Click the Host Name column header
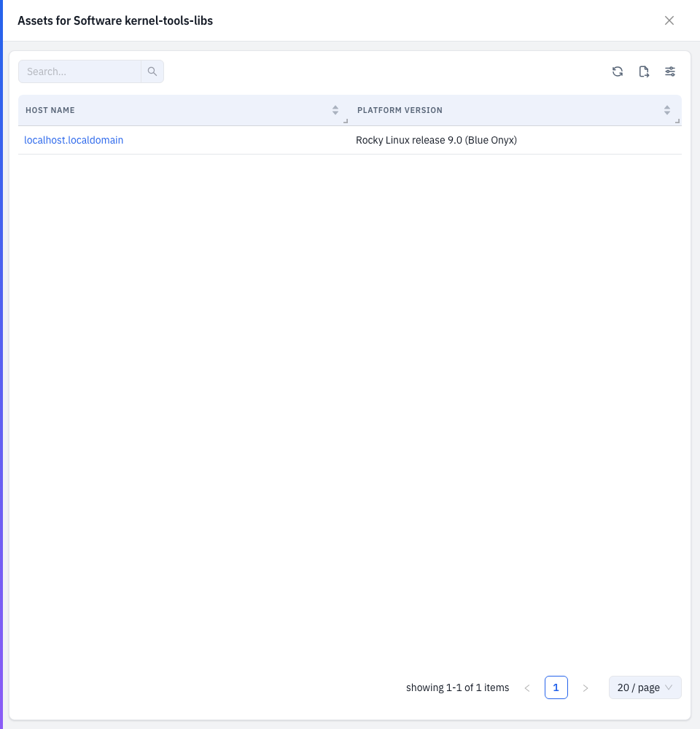This screenshot has height=729, width=700. point(50,110)
